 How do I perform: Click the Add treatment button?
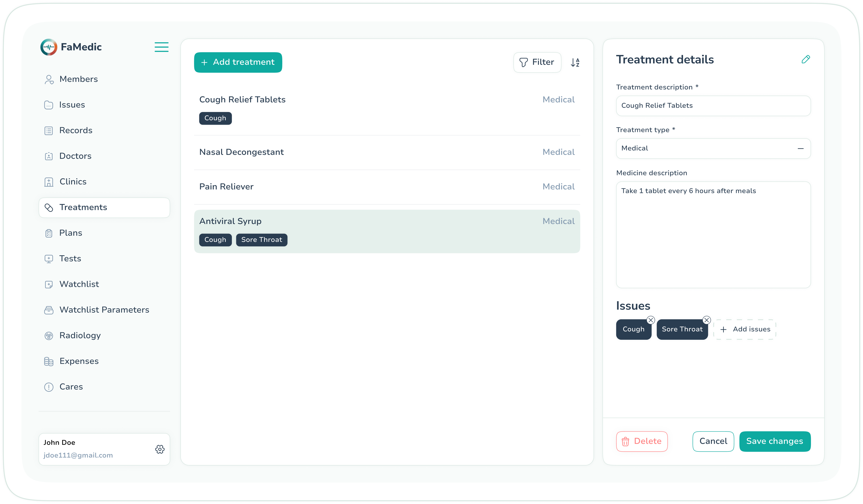coord(238,63)
